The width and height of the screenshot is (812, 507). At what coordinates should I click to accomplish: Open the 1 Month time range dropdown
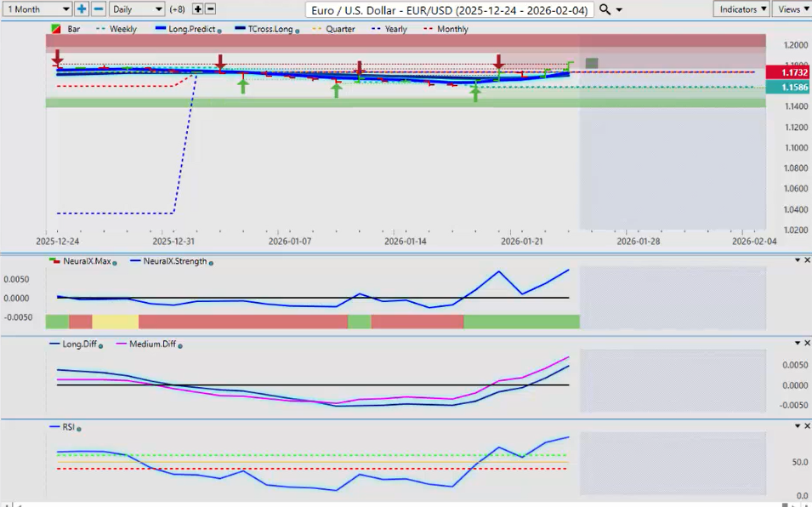(37, 9)
